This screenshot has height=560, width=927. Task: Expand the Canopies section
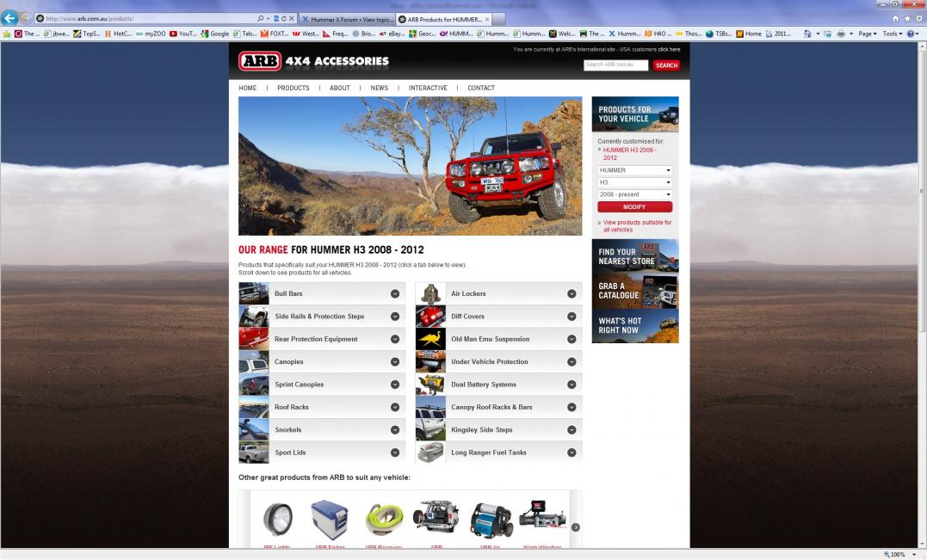coord(395,361)
